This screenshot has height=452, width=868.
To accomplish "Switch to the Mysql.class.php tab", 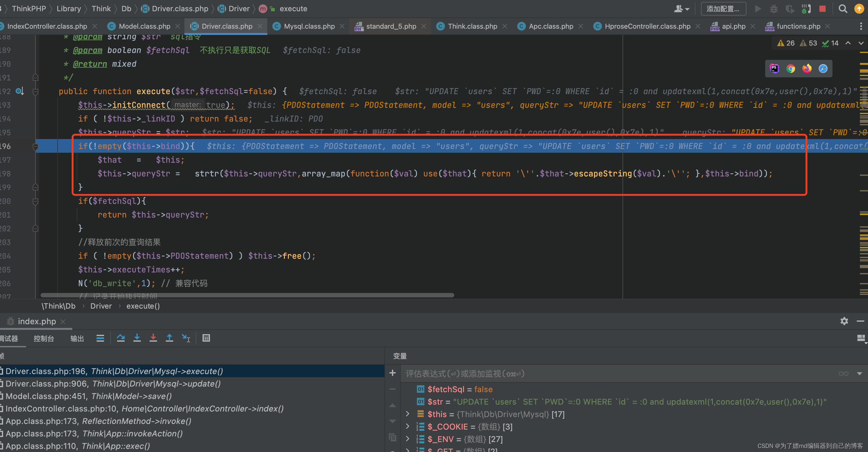I will 309,26.
